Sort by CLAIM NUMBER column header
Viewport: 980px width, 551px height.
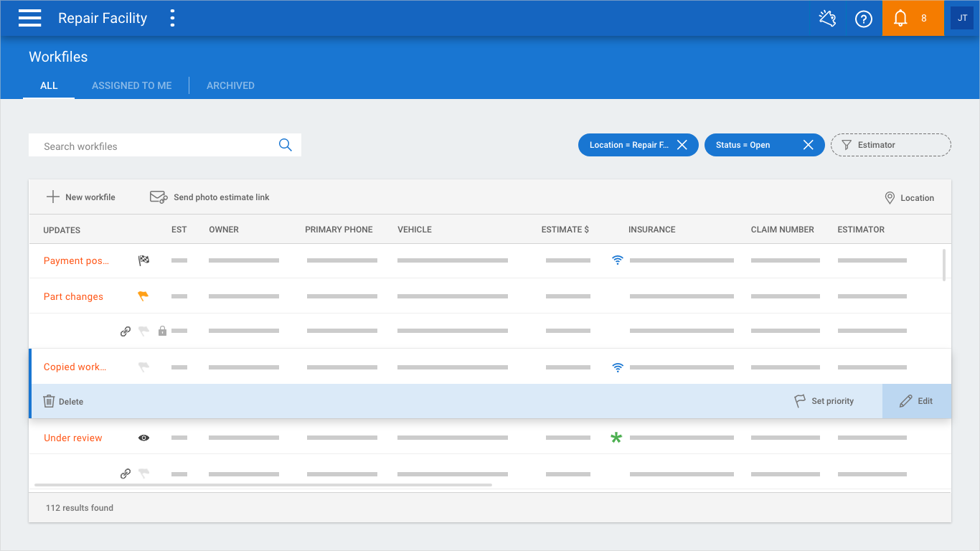click(783, 230)
